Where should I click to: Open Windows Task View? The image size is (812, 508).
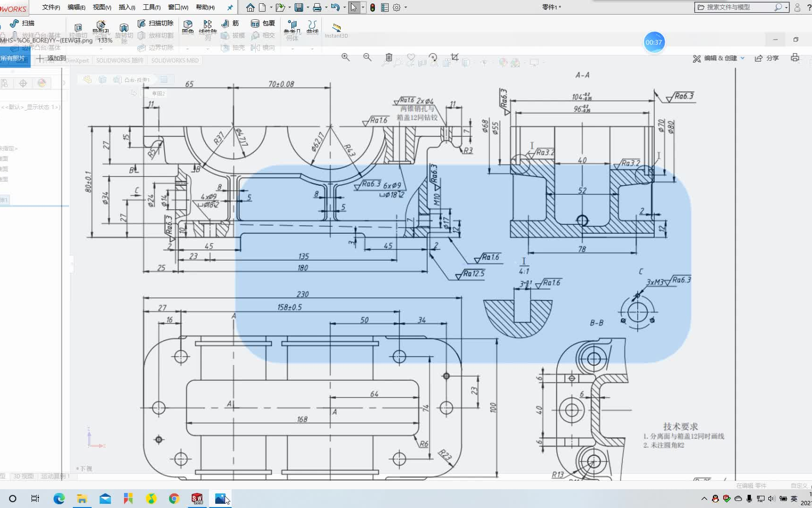point(35,499)
